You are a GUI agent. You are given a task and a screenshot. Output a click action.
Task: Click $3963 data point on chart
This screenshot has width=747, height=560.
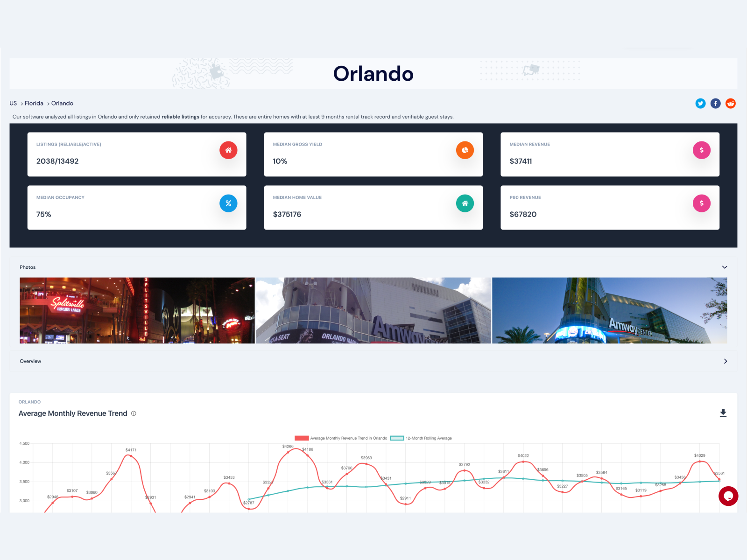(366, 464)
